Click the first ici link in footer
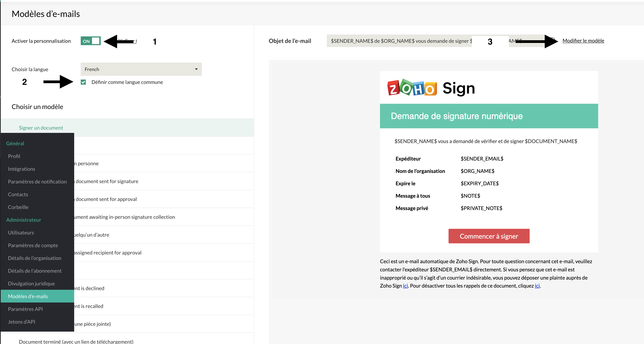Image resolution: width=644 pixels, height=344 pixels. (x=405, y=286)
